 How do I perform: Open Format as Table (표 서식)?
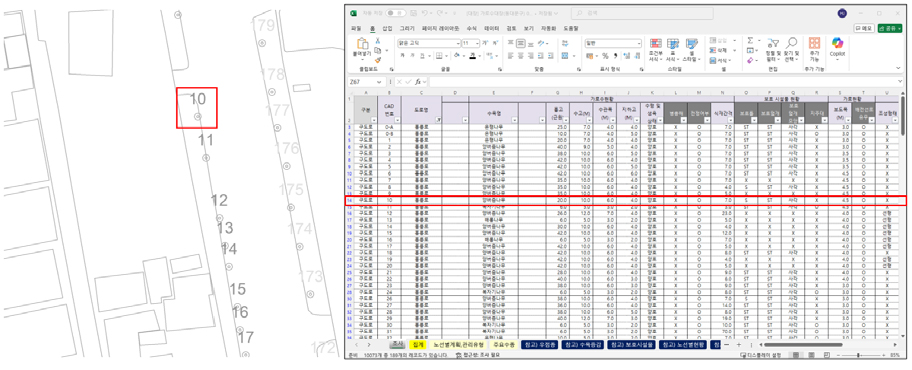pos(673,49)
